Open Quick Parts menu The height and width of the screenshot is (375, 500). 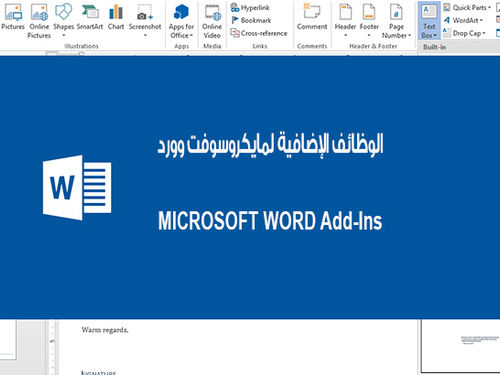coord(467,7)
